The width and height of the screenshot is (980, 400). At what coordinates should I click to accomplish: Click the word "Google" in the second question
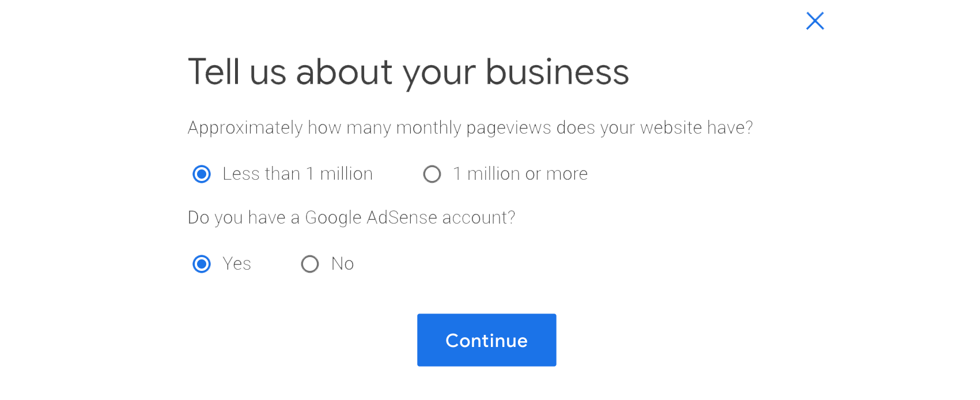333,218
